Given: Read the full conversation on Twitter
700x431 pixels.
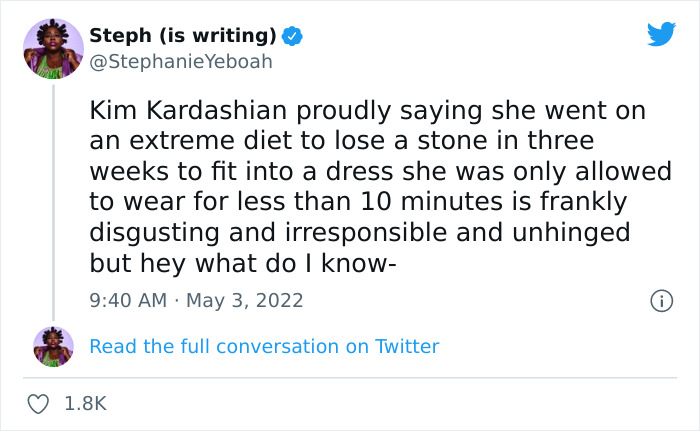Looking at the screenshot, I should tap(264, 347).
